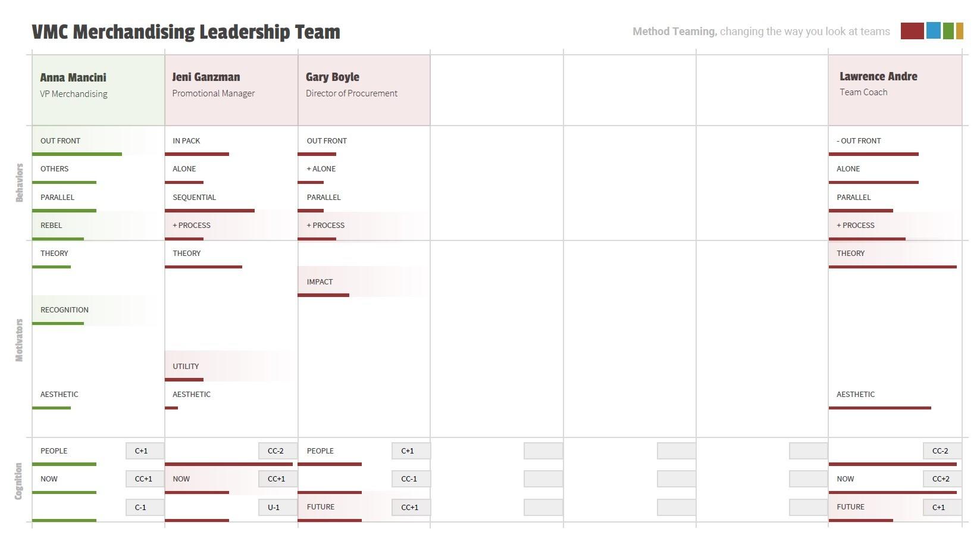Click the gold color bar in header

tap(960, 31)
